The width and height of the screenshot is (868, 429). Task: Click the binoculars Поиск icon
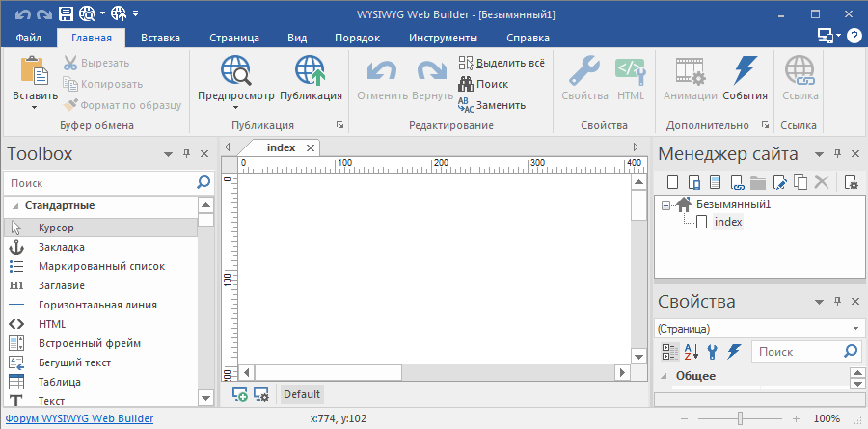point(466,84)
